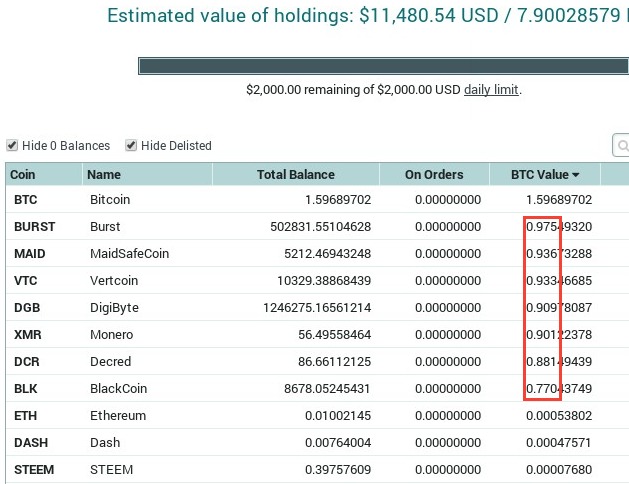
Task: Select the XMR coin symbol
Action: (28, 334)
